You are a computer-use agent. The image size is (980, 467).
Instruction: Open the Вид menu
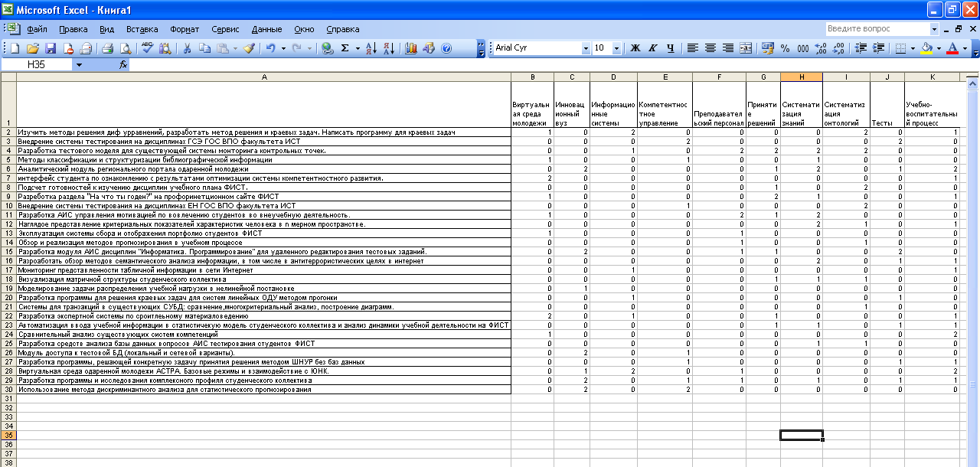point(107,29)
